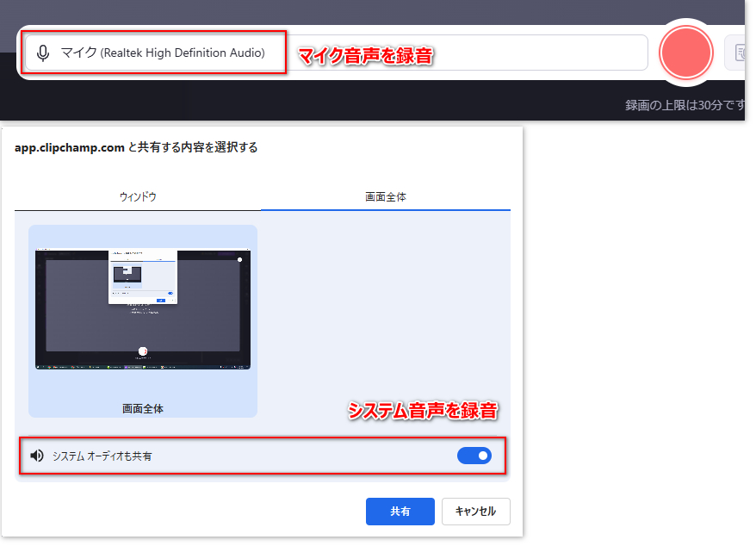Select the 画面全体 screen preview icon
The image size is (756, 546).
pos(142,306)
